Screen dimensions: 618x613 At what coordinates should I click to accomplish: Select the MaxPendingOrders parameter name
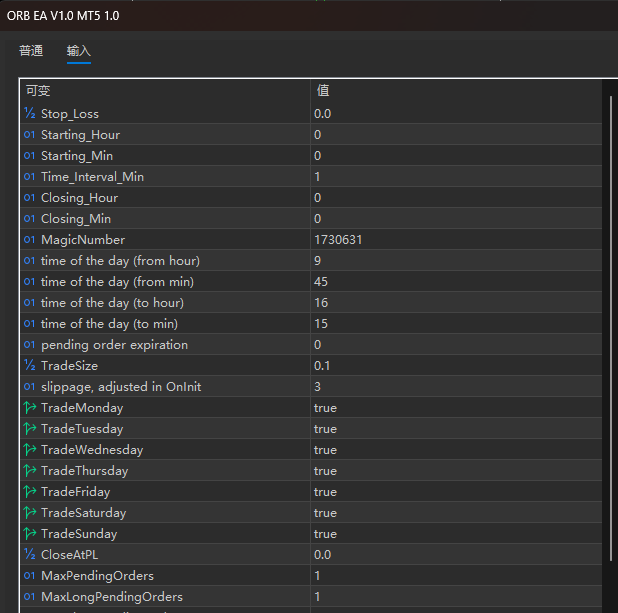click(x=97, y=576)
